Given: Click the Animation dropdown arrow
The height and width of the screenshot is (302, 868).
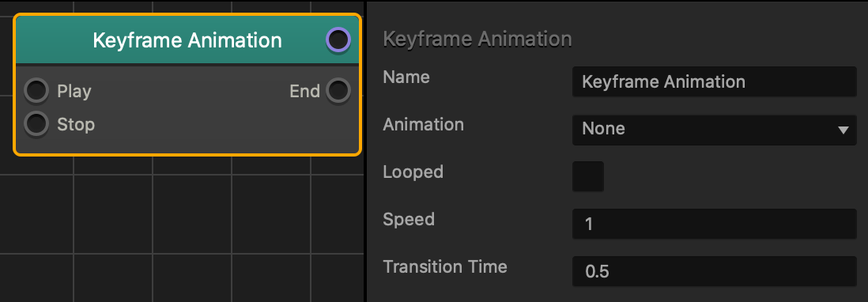Looking at the screenshot, I should (x=843, y=130).
